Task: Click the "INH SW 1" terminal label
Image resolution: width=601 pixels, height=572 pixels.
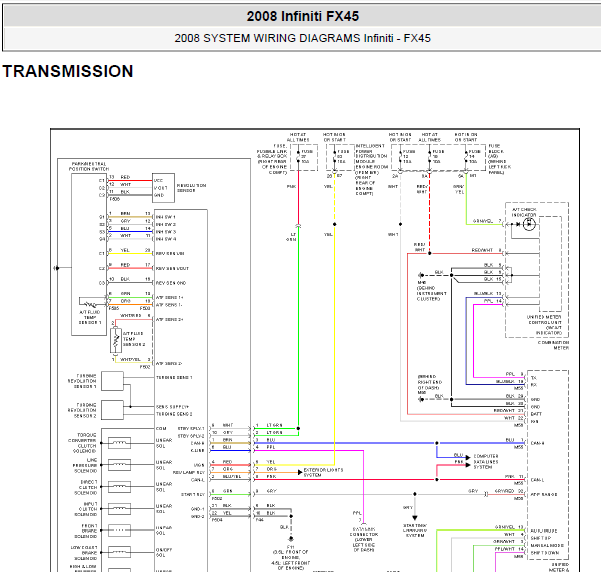Action: coord(166,217)
